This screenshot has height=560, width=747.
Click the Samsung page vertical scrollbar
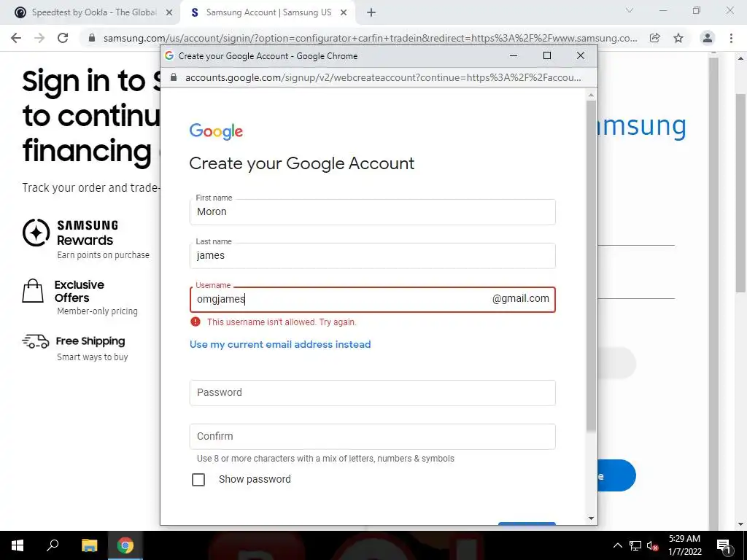click(740, 192)
